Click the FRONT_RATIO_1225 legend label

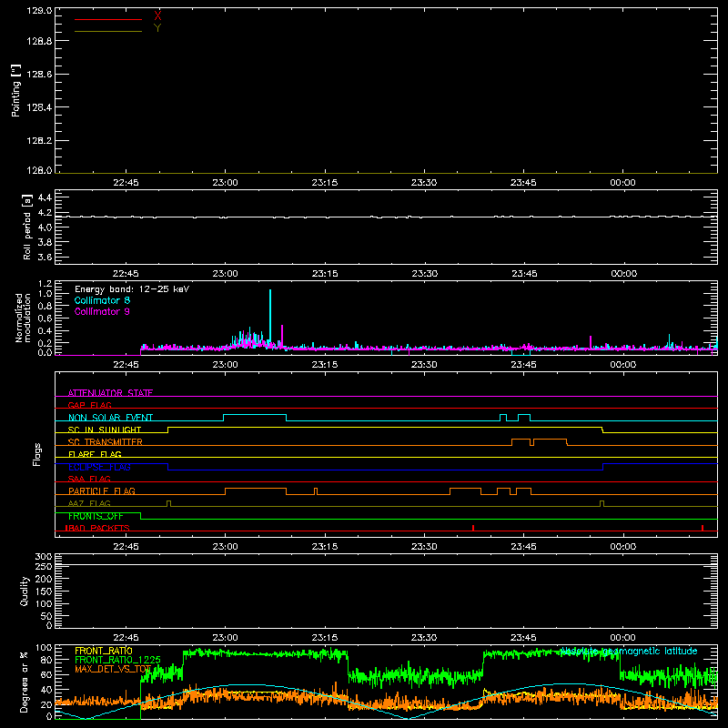117,660
